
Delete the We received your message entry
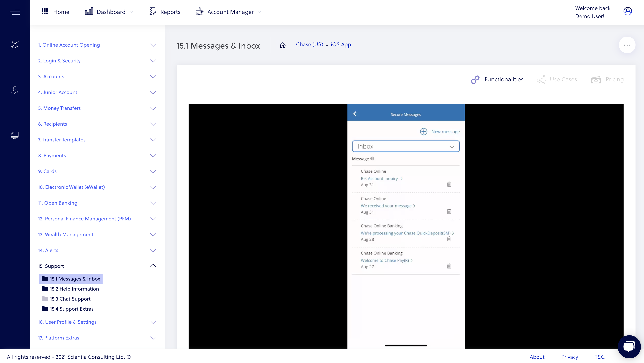pos(449,212)
